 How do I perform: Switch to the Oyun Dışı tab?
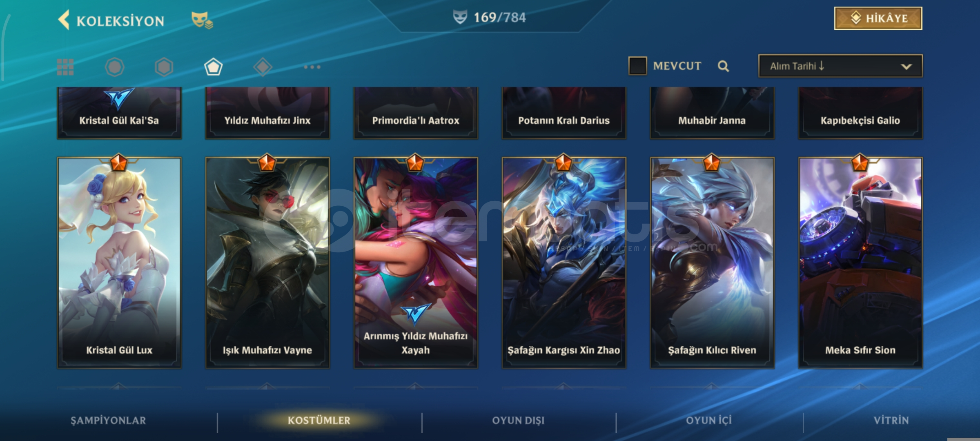point(518,420)
